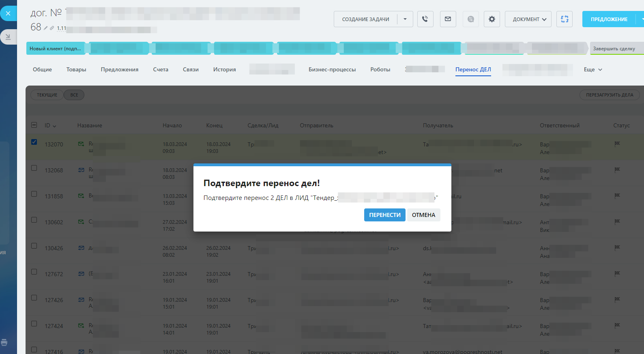Check the checkbox for row 130602
Screen dimensions: 644x354
point(34,220)
